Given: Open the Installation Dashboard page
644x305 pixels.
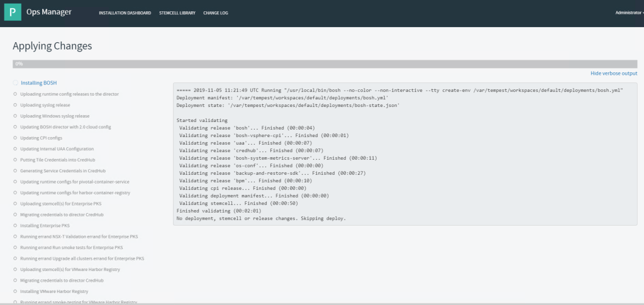Looking at the screenshot, I should (125, 13).
